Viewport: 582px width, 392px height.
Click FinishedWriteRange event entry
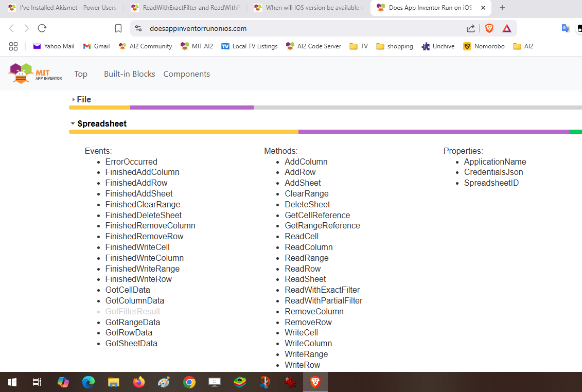143,269
